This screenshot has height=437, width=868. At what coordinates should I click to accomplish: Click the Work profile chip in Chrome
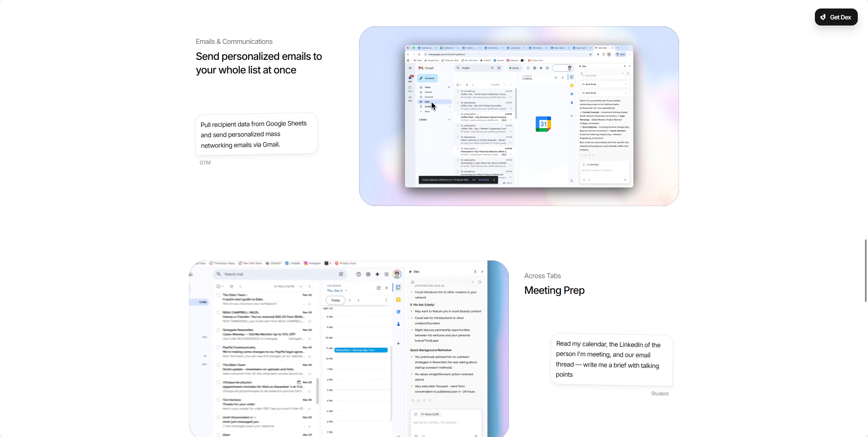click(620, 54)
